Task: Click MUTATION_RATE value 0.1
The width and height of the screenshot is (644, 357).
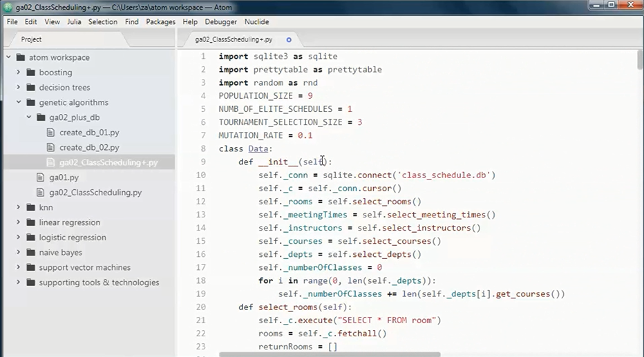Action: 305,135
